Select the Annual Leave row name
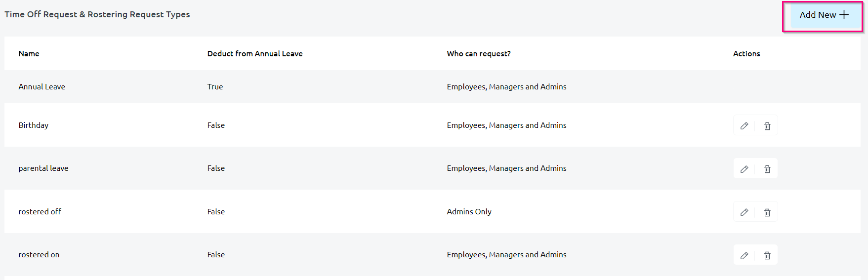The width and height of the screenshot is (868, 280). (42, 86)
